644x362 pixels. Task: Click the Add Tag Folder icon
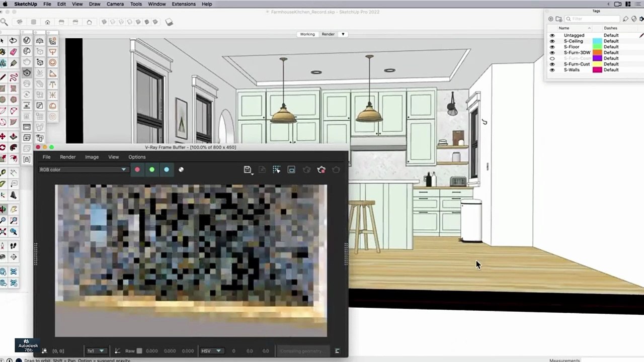point(559,19)
